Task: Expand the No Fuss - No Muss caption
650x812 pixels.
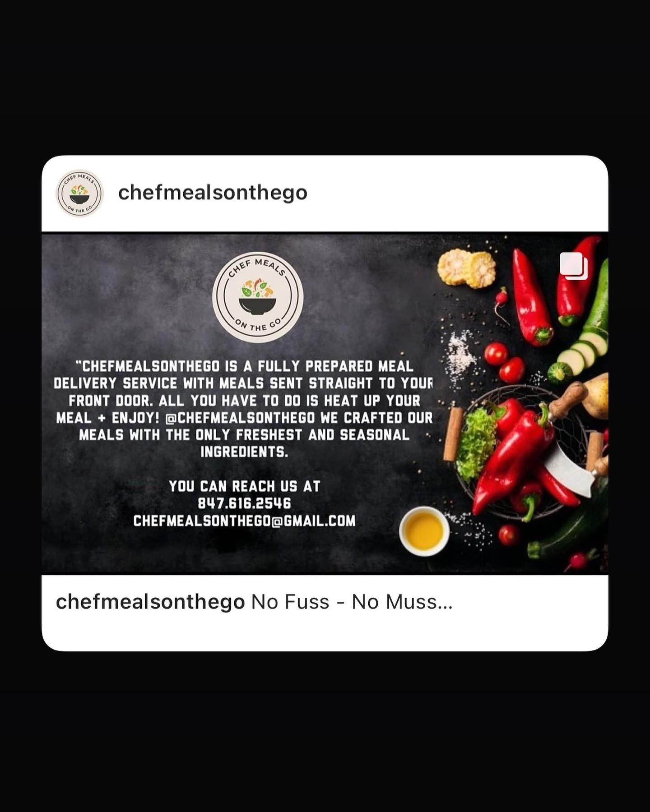Action: [352, 602]
